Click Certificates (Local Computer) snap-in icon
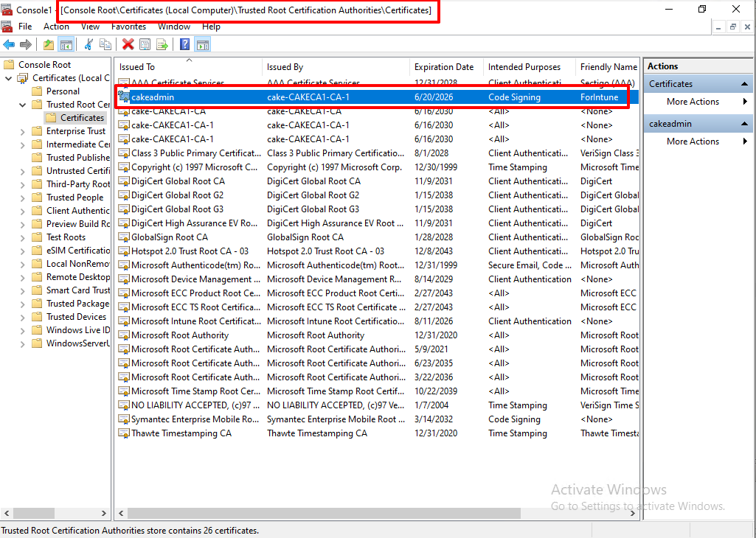This screenshot has width=756, height=538. 23,78
